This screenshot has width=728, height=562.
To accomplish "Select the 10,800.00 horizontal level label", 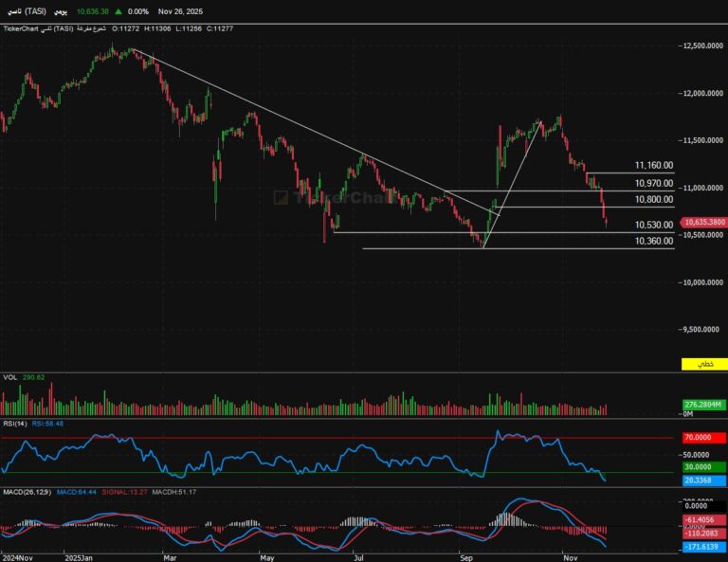I will pyautogui.click(x=654, y=200).
